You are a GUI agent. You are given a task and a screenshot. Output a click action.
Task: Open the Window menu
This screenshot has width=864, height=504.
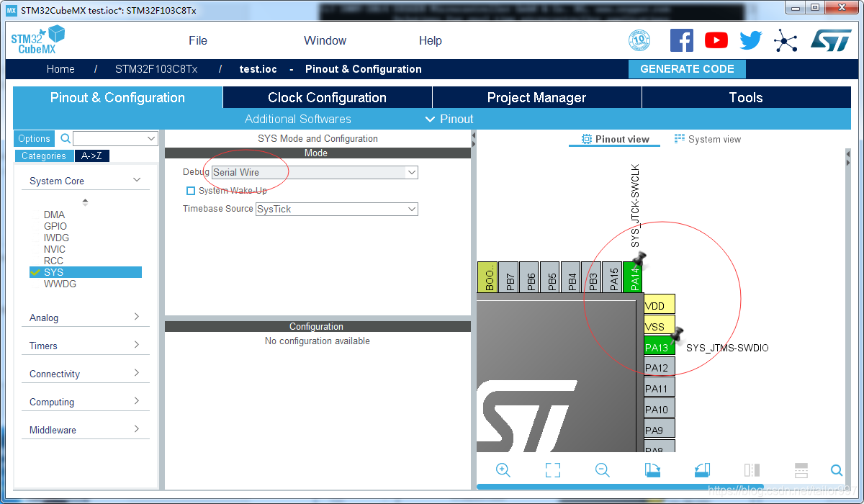[325, 40]
